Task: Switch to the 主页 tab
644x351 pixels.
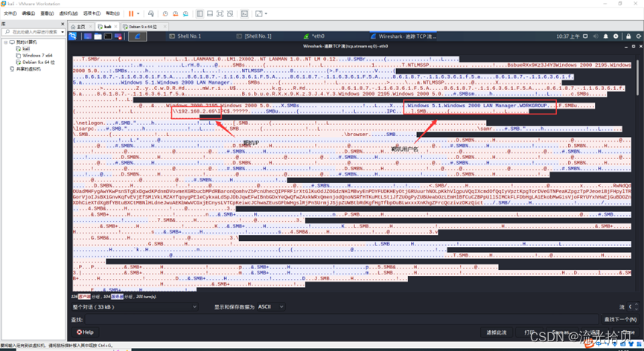Action: 81,26
